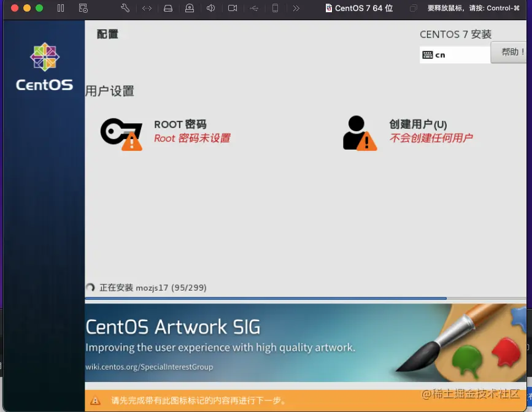Viewport: 532px width, 412px height.
Task: Maximize the VM window green button
Action: [39, 8]
